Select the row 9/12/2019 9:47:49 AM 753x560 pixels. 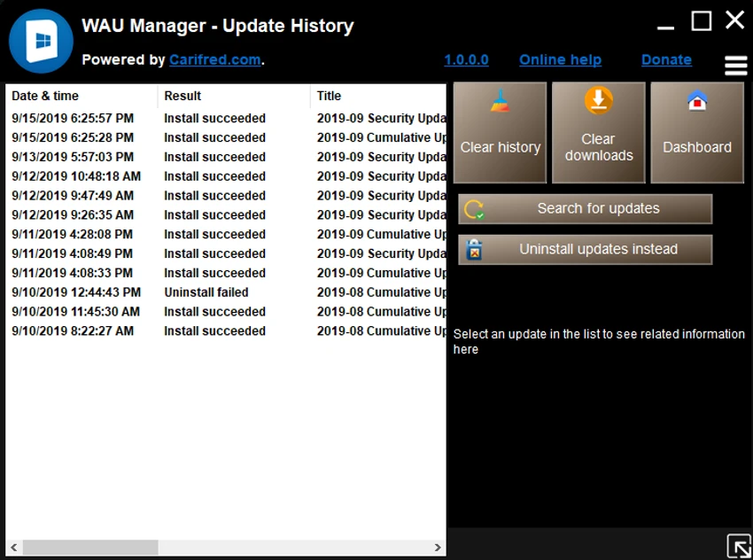tap(226, 196)
